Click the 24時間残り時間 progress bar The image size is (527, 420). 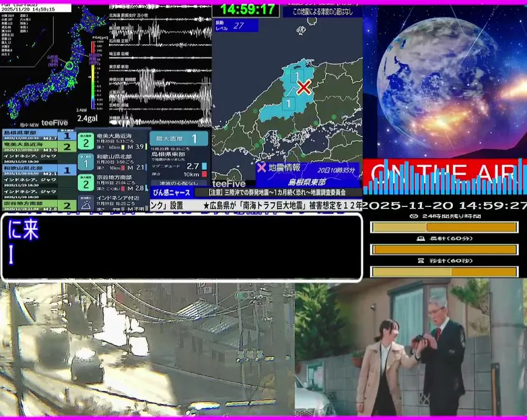tap(444, 228)
